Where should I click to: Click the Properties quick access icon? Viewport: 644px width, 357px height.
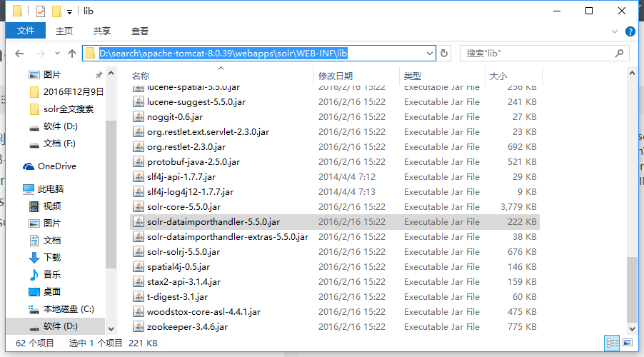40,11
